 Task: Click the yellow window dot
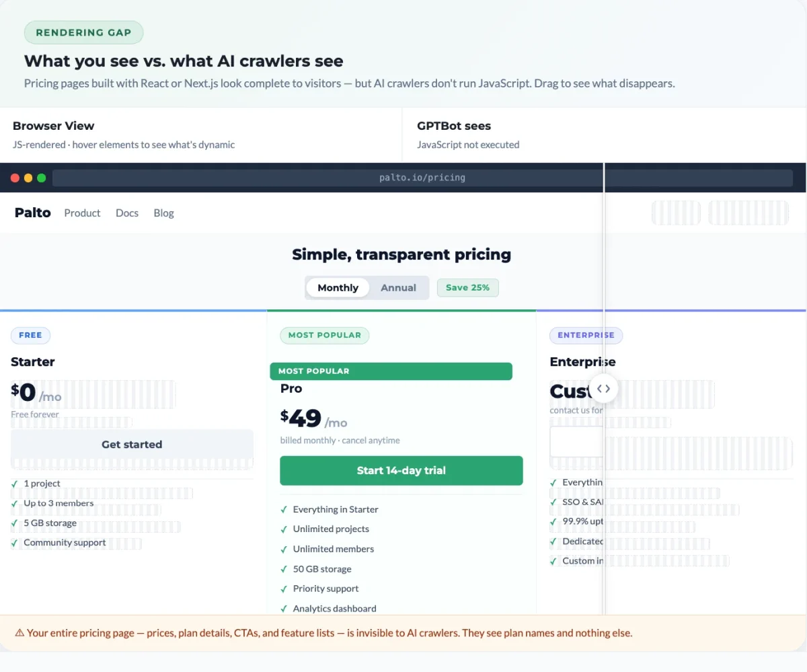tap(28, 178)
